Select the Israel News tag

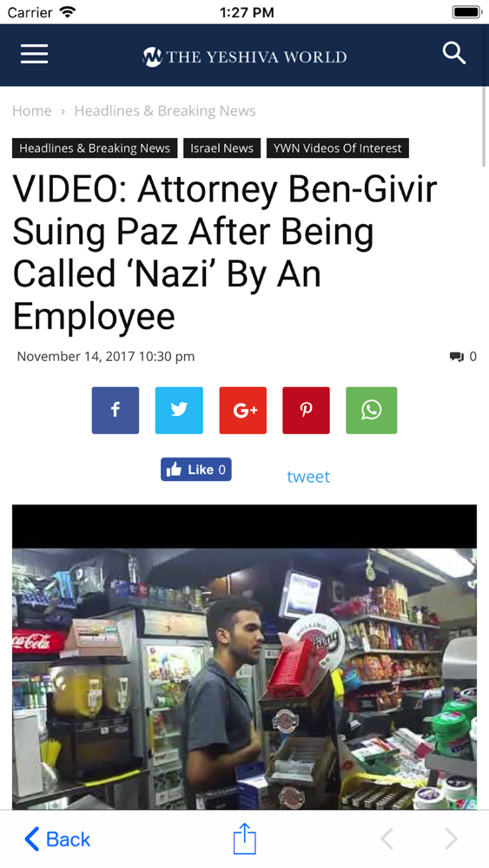tap(221, 148)
